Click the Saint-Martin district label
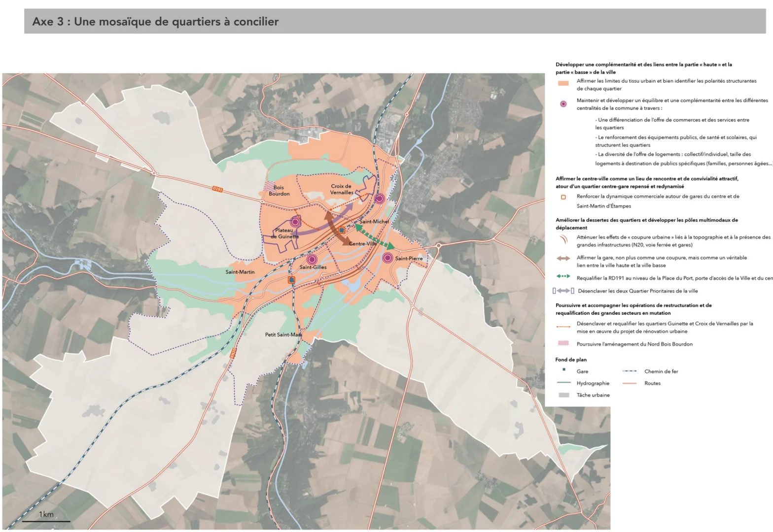 (x=240, y=272)
